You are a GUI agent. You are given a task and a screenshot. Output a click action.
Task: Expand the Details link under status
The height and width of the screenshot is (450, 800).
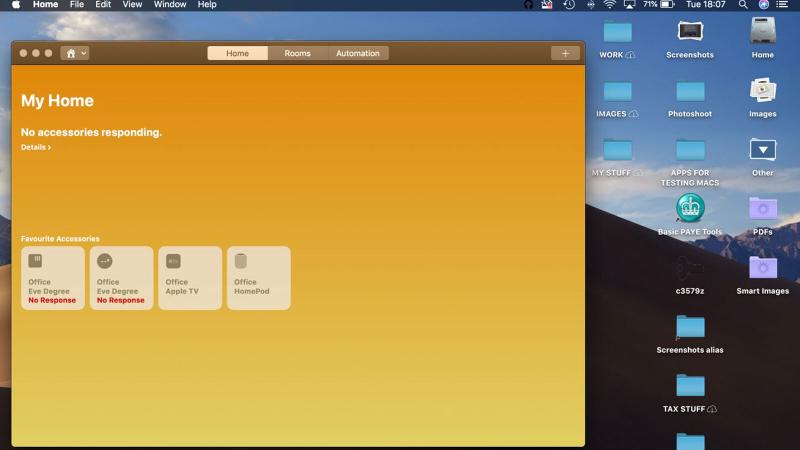click(x=36, y=147)
